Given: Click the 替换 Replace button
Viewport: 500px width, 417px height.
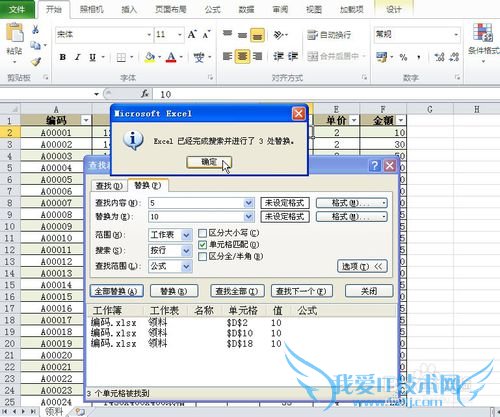Looking at the screenshot, I should pos(174,291).
